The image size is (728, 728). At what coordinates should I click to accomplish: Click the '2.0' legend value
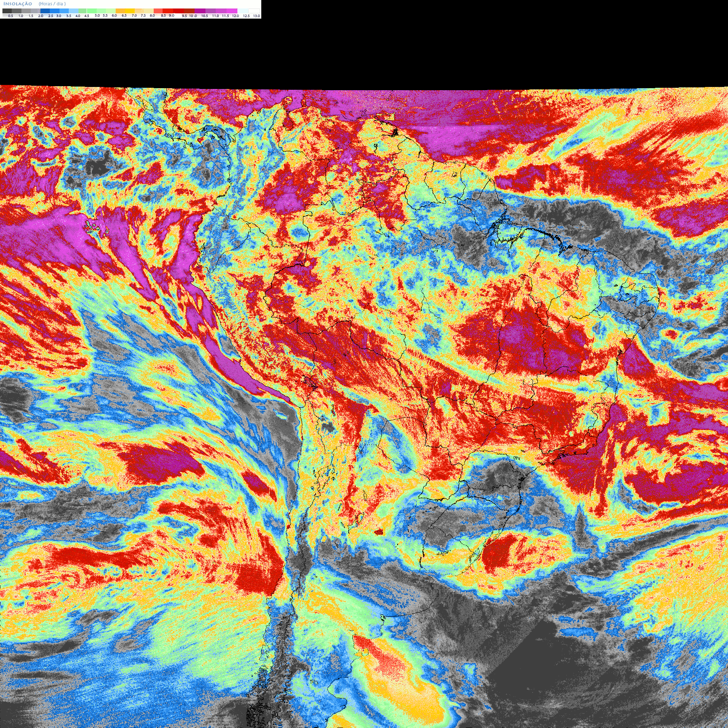pyautogui.click(x=40, y=16)
